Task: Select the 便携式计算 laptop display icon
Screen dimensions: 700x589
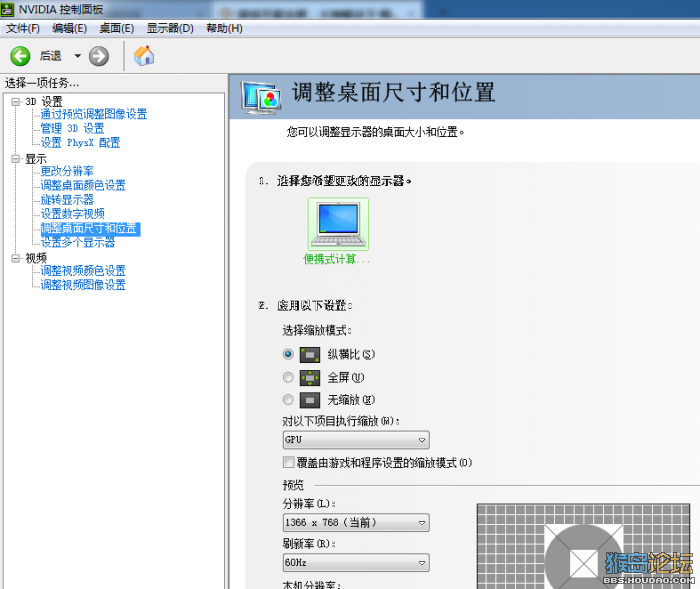Action: tap(338, 224)
